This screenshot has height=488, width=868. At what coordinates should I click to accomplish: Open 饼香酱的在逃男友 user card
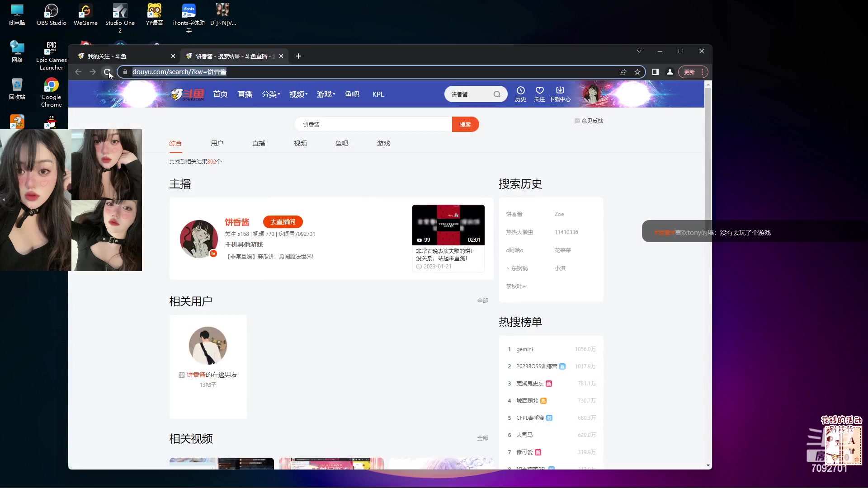(208, 366)
